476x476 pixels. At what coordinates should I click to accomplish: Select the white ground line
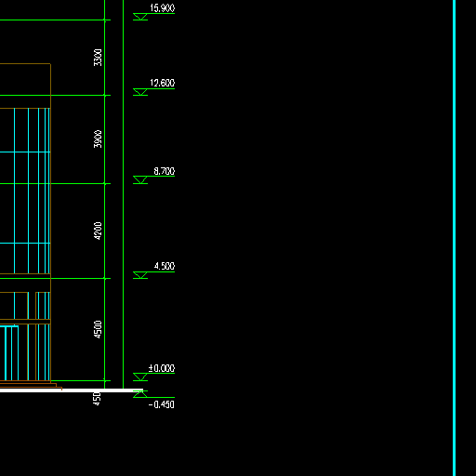pos(72,390)
